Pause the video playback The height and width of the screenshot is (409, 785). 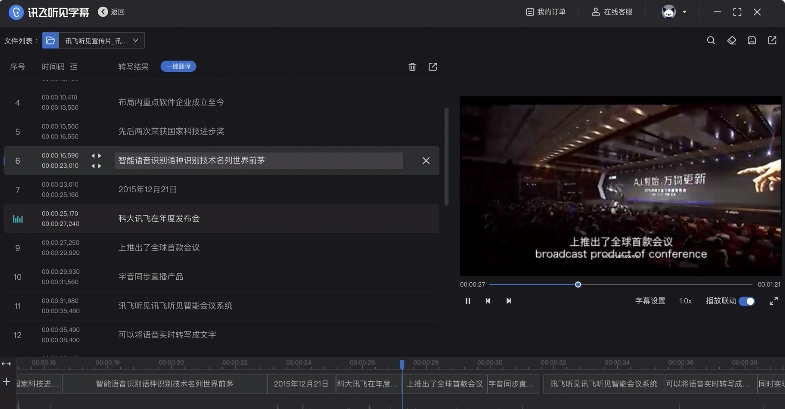468,300
